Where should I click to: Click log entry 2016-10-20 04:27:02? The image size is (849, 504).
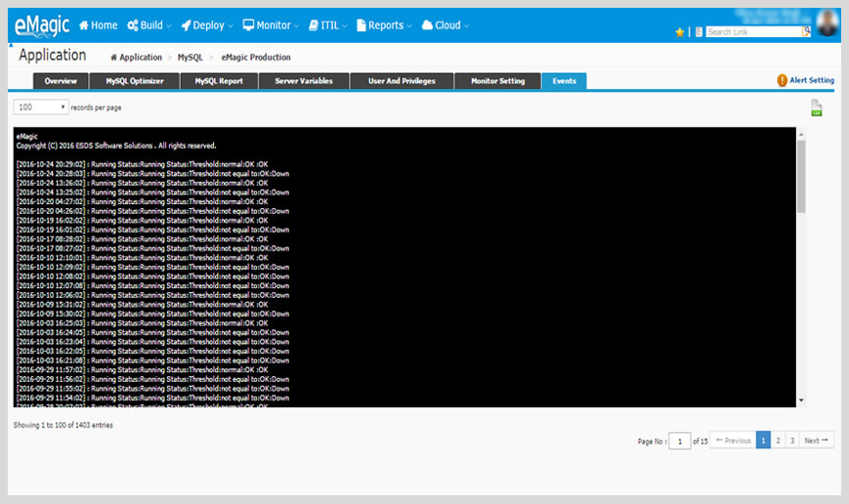pyautogui.click(x=142, y=202)
